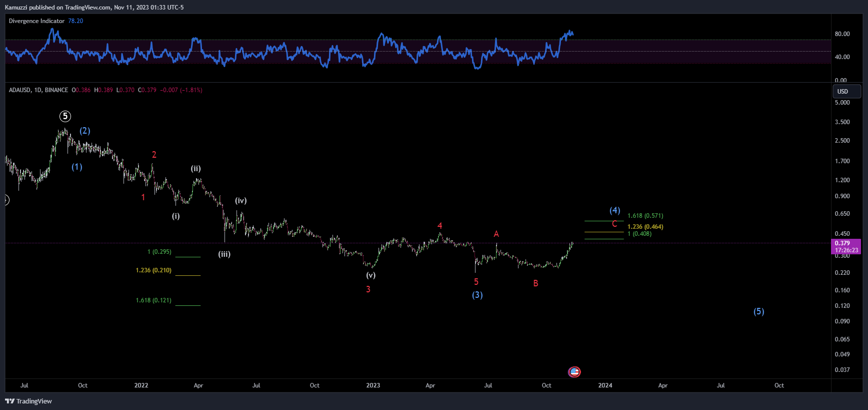Select the blue (3) wave label
The height and width of the screenshot is (410, 868).
477,295
